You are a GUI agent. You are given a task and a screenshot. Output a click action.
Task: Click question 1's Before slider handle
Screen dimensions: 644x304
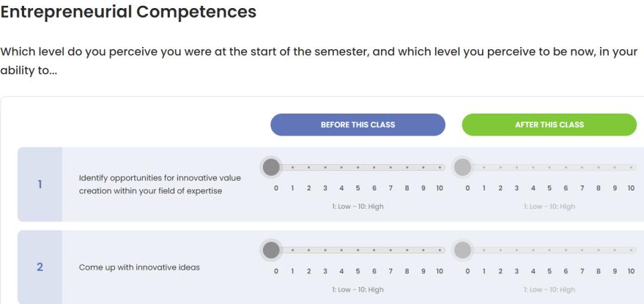(x=271, y=167)
